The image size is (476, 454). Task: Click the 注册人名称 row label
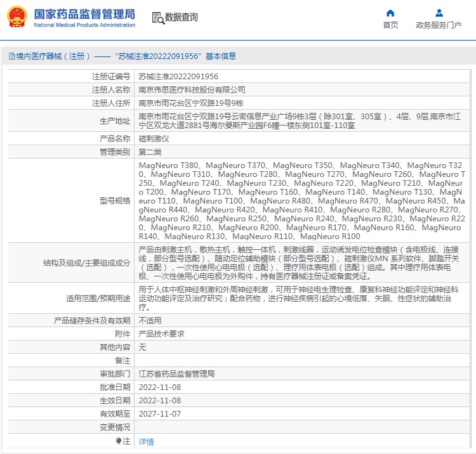111,90
